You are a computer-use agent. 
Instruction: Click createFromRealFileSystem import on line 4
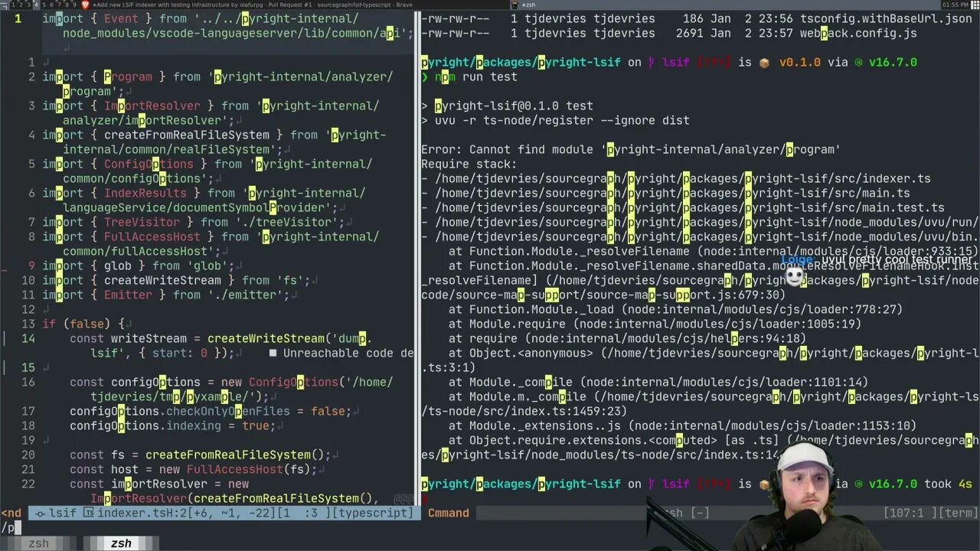[x=187, y=135]
